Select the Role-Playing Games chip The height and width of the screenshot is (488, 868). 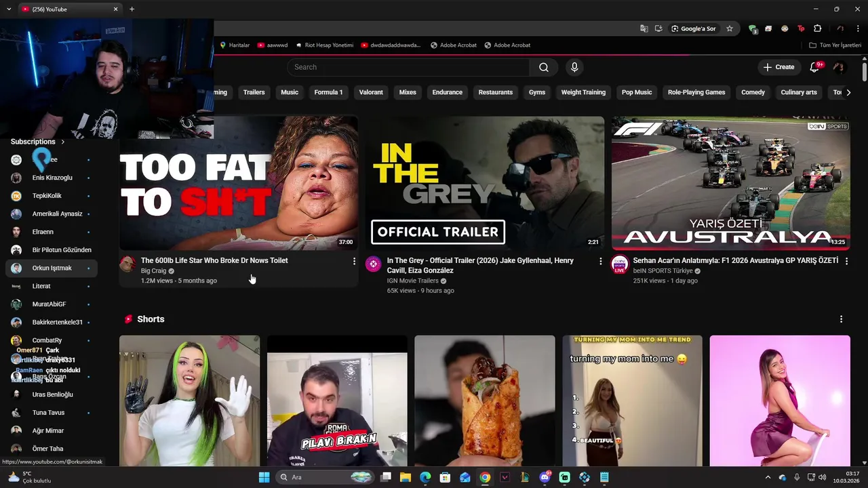coord(696,92)
